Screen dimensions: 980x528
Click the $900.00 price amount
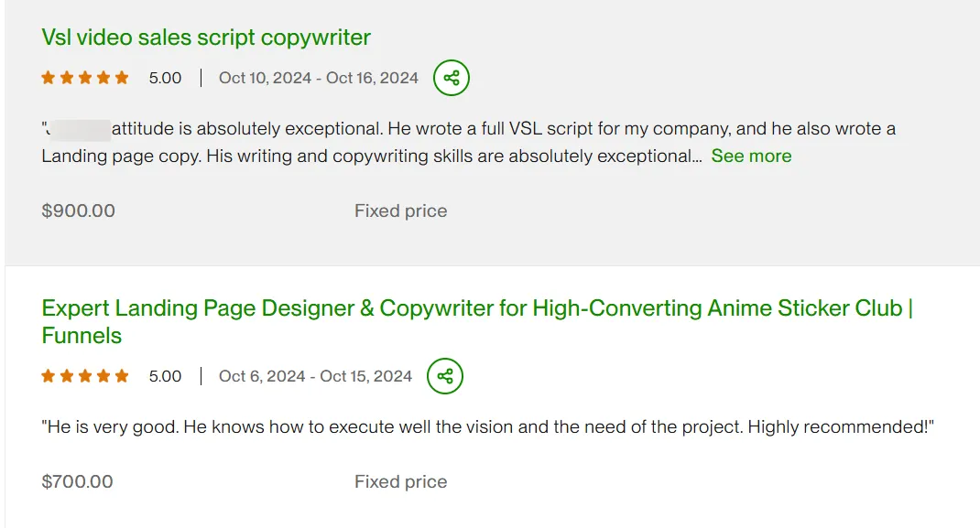click(78, 211)
